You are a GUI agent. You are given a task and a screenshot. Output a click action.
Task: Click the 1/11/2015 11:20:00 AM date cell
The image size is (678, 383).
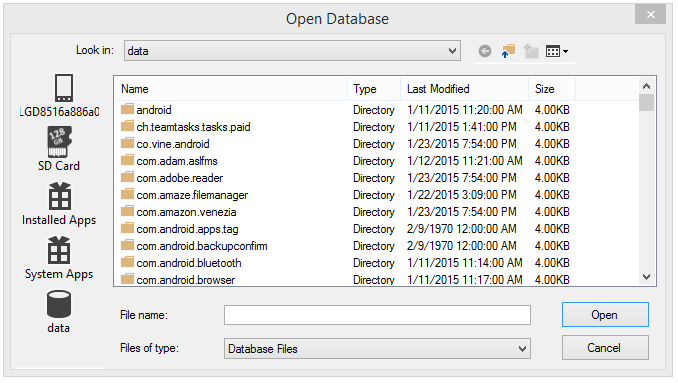tap(464, 110)
